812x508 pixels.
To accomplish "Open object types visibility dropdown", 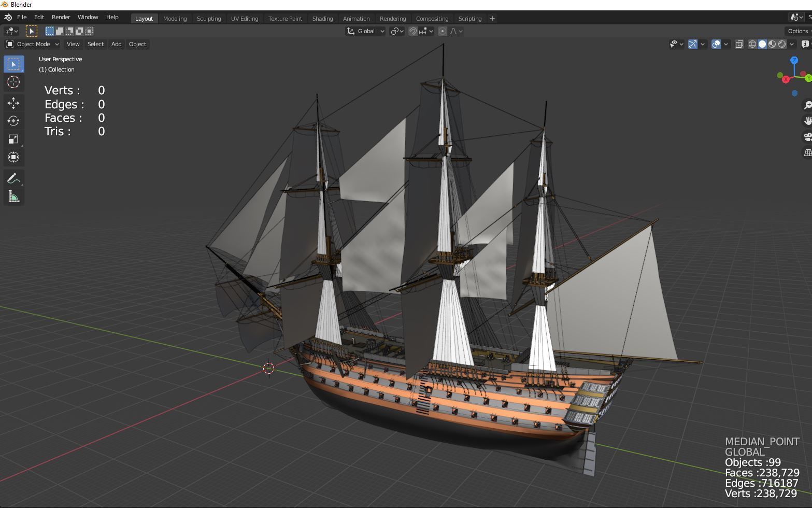I will tap(676, 44).
